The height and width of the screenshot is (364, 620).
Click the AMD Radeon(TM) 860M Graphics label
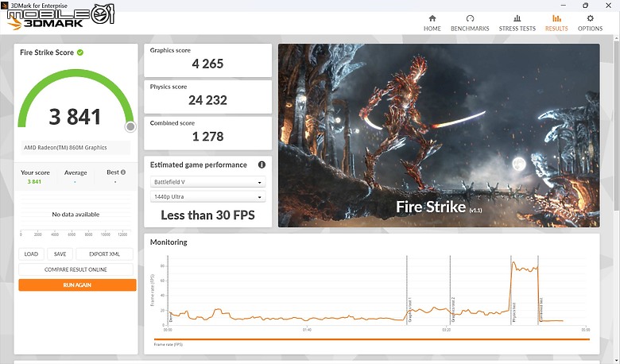(65, 147)
